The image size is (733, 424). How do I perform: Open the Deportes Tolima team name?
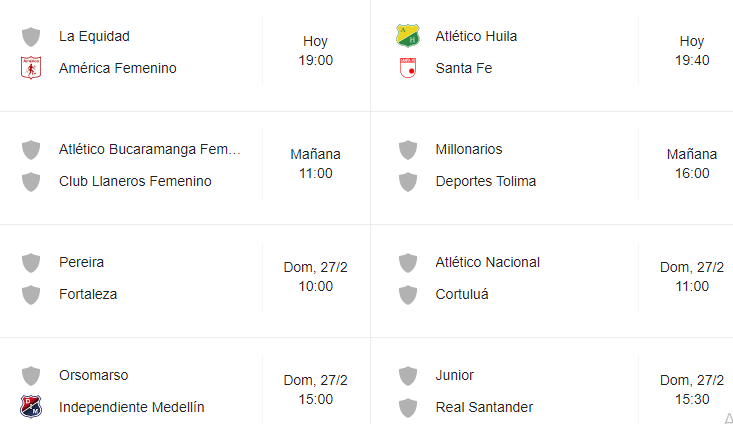tap(486, 181)
